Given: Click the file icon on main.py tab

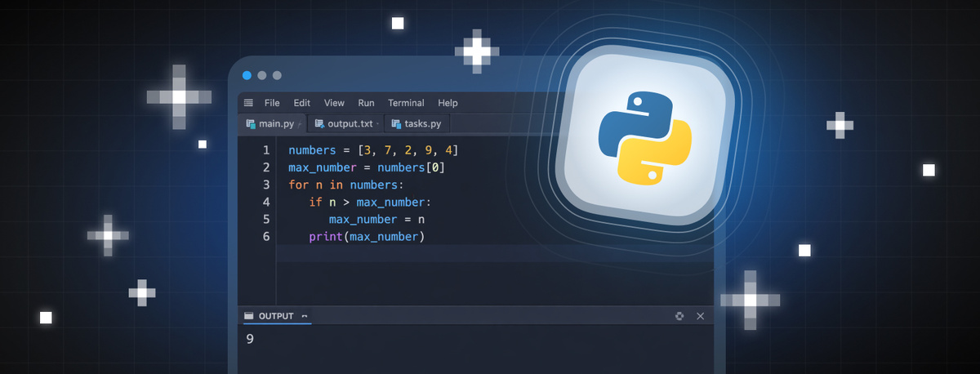Looking at the screenshot, I should [x=252, y=124].
